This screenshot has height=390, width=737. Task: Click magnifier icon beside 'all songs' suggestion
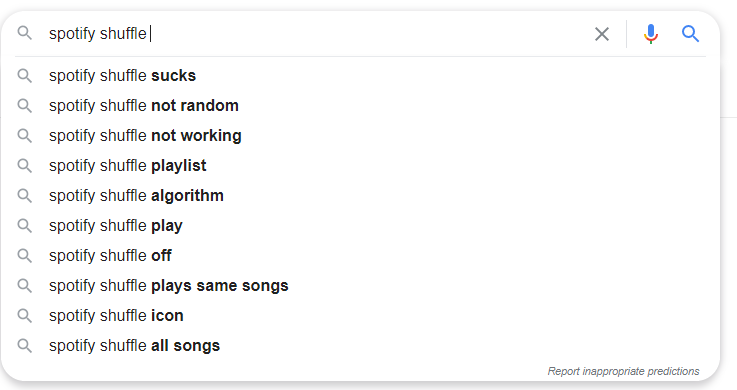(24, 346)
